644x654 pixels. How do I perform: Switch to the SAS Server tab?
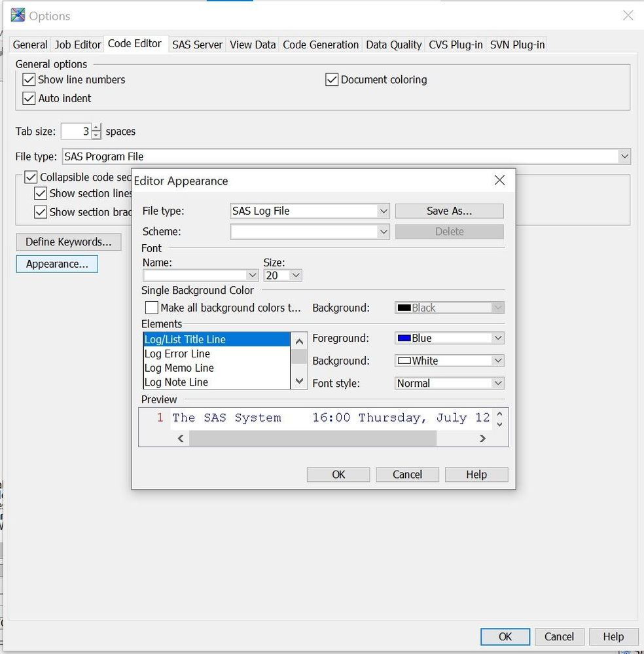(x=197, y=45)
